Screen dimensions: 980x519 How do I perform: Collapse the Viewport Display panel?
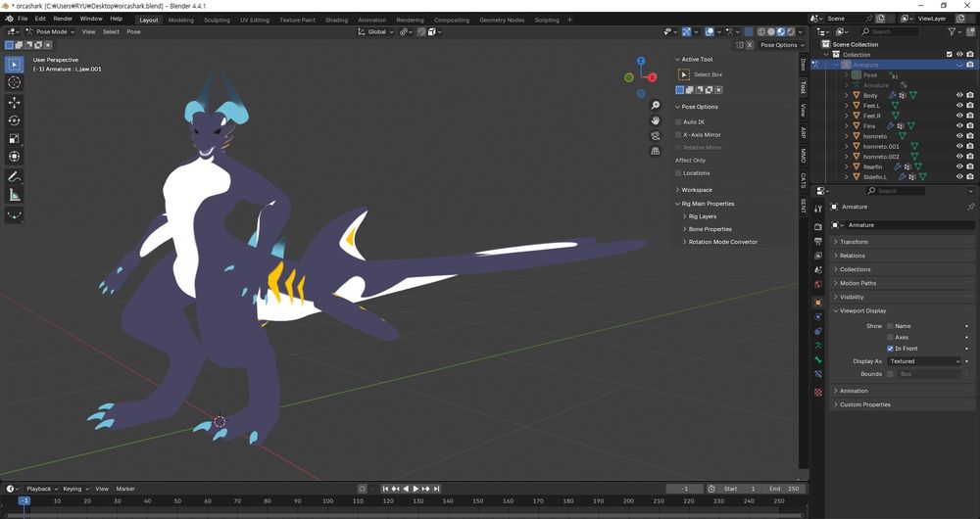903,310
